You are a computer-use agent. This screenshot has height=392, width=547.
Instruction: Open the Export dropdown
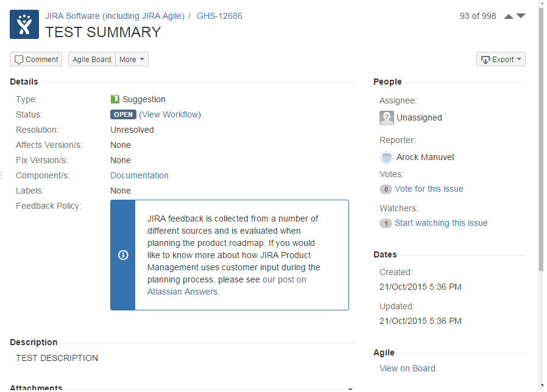pos(502,59)
